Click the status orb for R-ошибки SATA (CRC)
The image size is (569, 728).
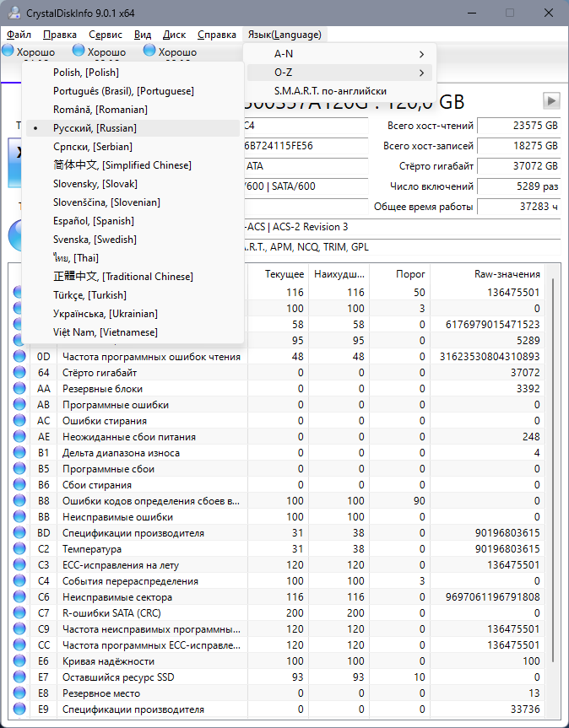coord(19,613)
